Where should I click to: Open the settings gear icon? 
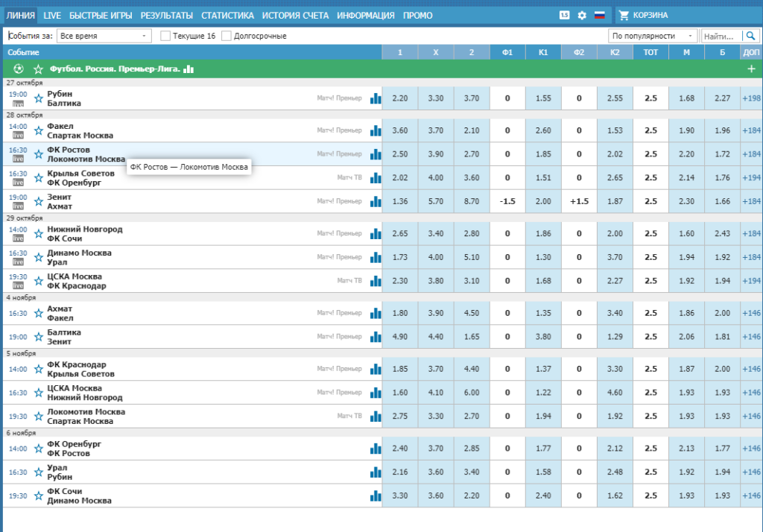(x=582, y=15)
